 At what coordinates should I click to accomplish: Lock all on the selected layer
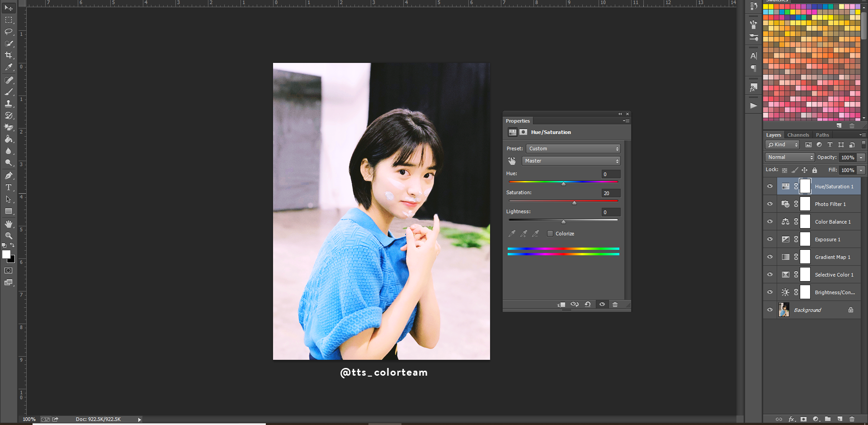coord(815,170)
